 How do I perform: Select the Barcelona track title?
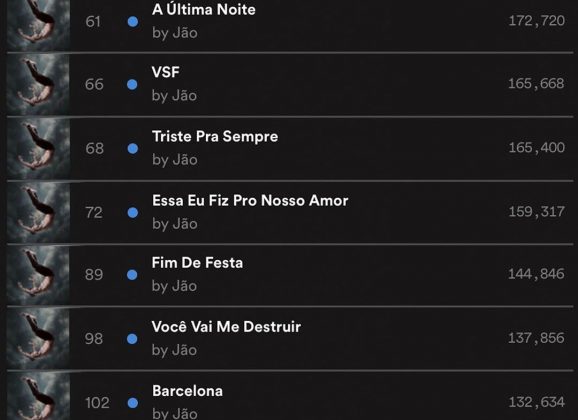pyautogui.click(x=187, y=391)
